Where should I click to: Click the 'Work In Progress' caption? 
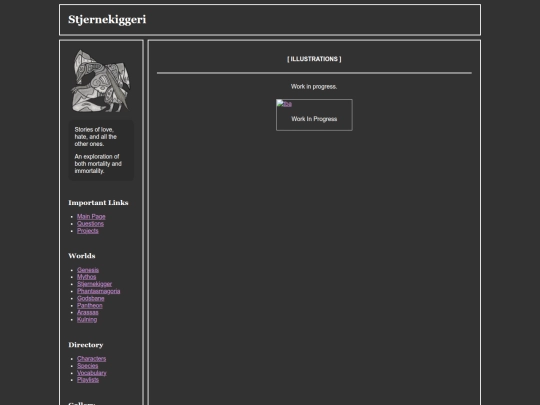[314, 119]
